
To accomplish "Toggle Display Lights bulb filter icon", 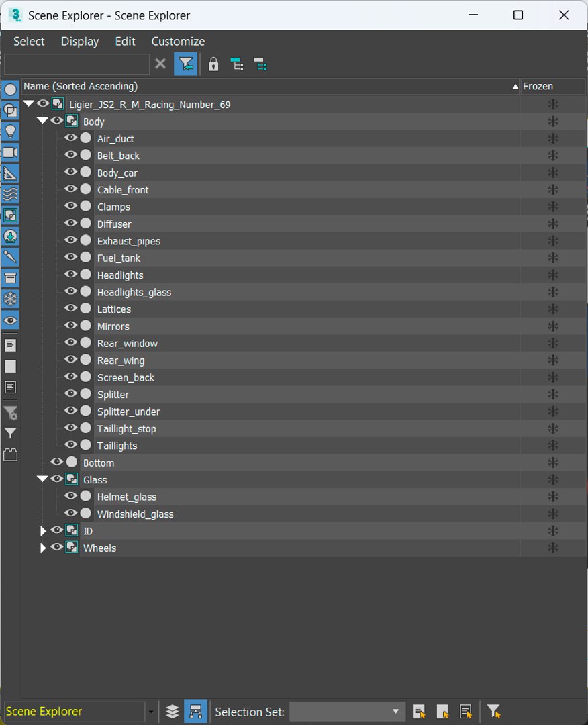I will 10,132.
